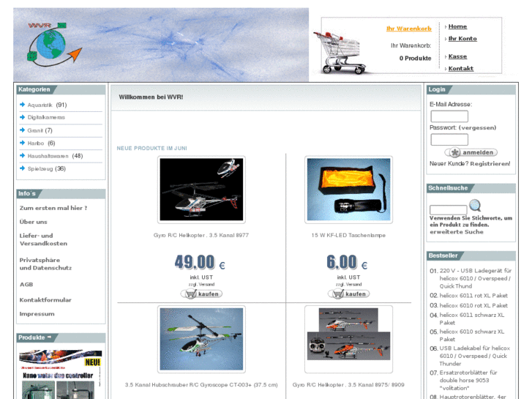Open the Haushaltswaren category
Screen dimensions: 532x399
[x=48, y=156]
